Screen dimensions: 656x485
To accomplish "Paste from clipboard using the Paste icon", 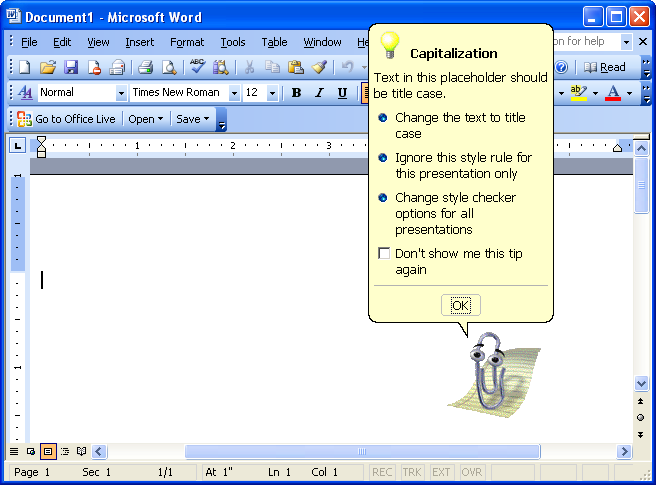I will pos(296,67).
